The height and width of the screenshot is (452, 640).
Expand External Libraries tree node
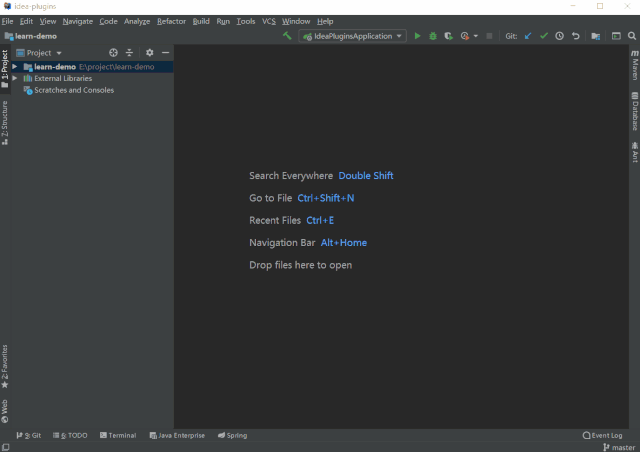[x=15, y=78]
